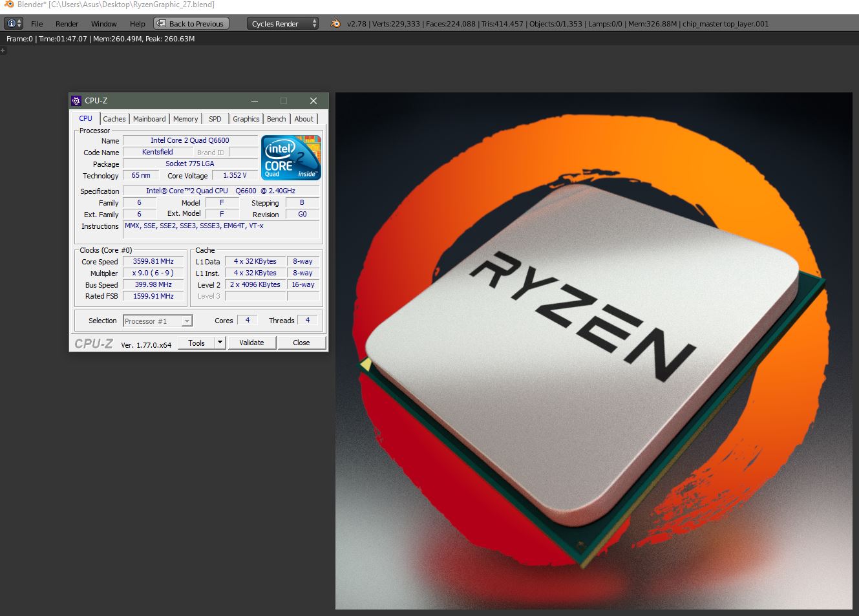Screen dimensions: 859x616
Task: Switch to the SPD tab
Action: coord(215,119)
